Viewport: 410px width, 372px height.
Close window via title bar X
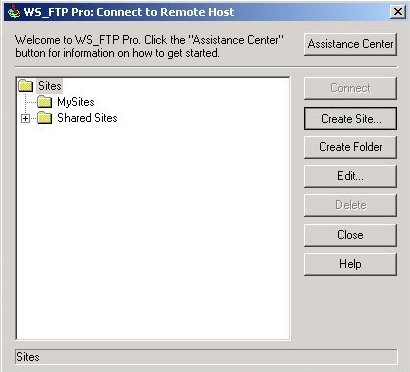point(398,12)
